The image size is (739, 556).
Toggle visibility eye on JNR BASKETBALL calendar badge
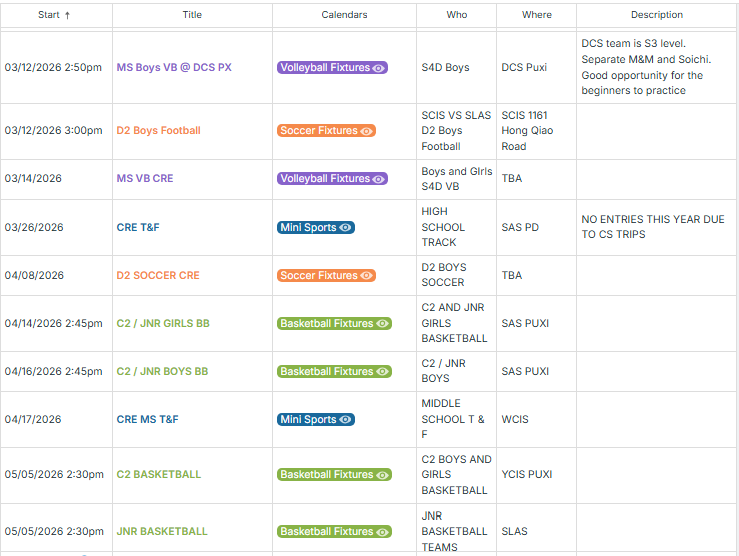[382, 532]
